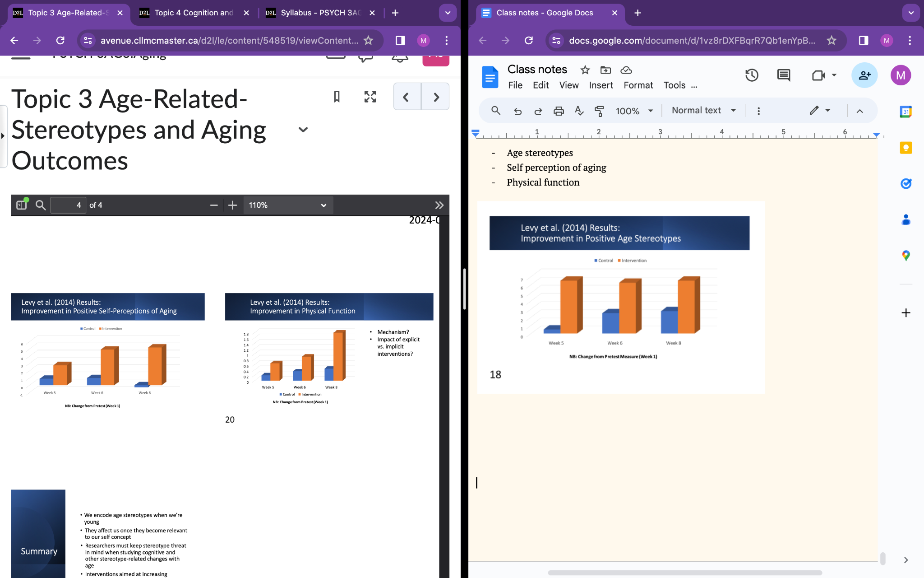This screenshot has height=578, width=924.
Task: Expand the Docs 100% zoom dropdown
Action: [634, 111]
